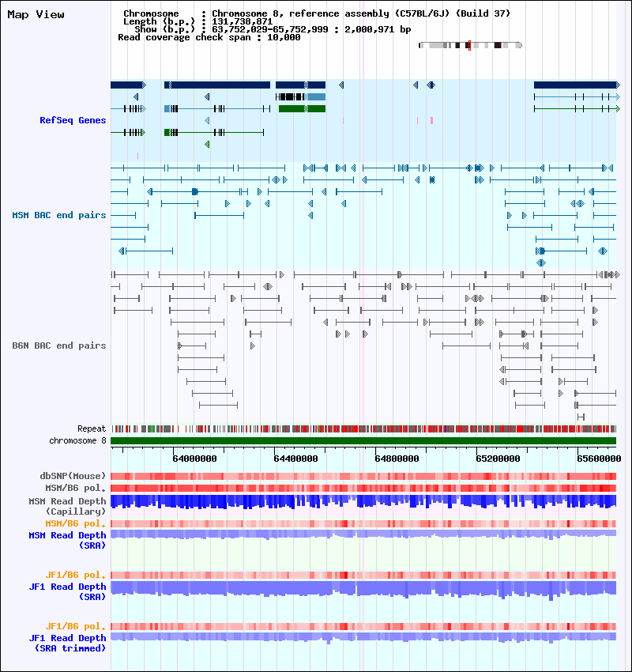This screenshot has height=672, width=632.
Task: Click the 'Length (b.p.) : 131,738,871' line
Action: coord(197,21)
